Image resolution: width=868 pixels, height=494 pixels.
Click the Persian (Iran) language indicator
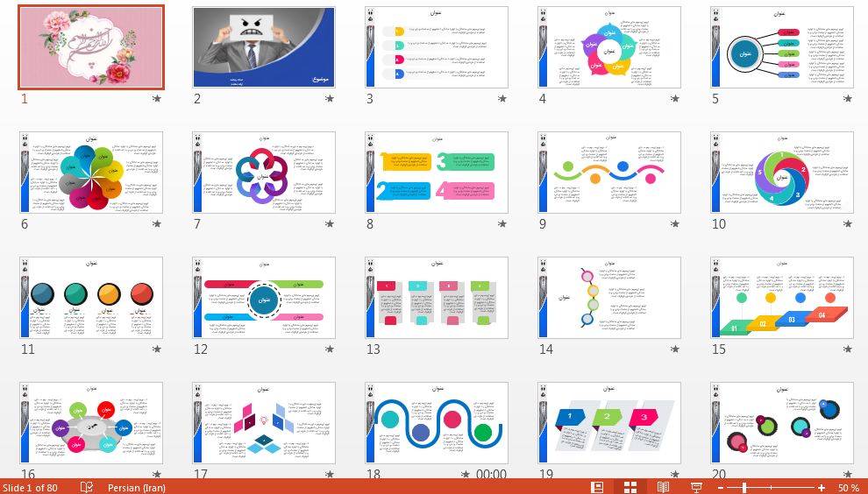[140, 487]
